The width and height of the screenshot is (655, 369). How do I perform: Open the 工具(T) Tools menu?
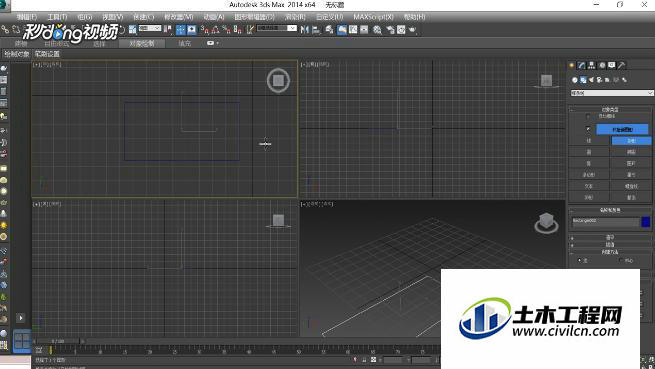(x=57, y=17)
